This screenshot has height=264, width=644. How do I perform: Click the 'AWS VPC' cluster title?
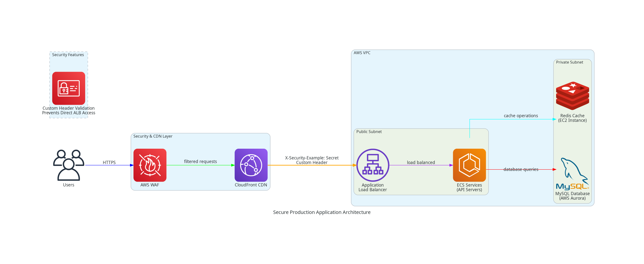(x=362, y=53)
